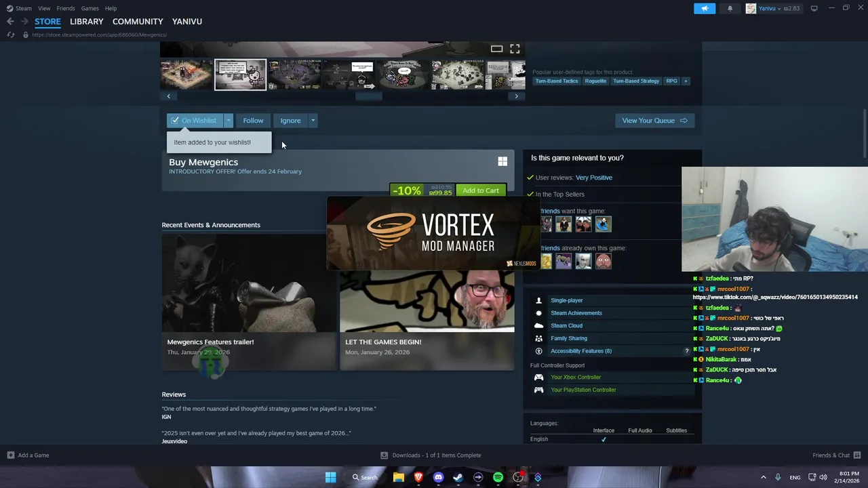
Task: Click the Windows platform icon
Action: tap(502, 161)
